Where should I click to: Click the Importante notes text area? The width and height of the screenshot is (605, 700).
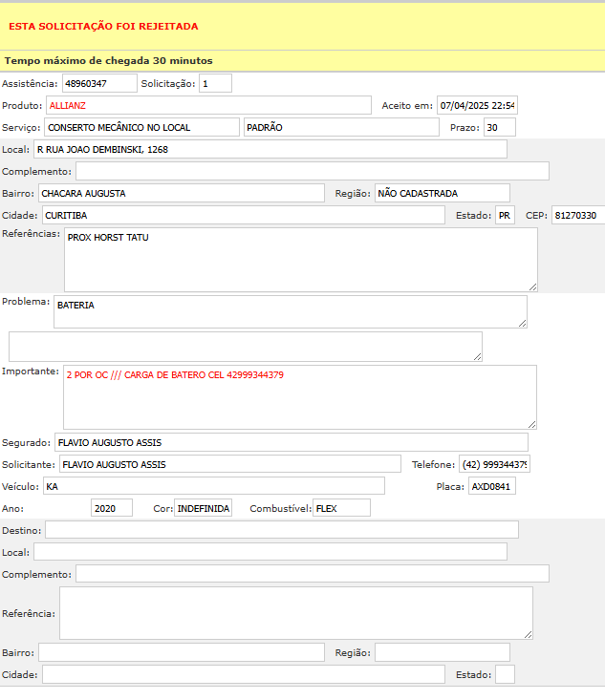tap(299, 396)
